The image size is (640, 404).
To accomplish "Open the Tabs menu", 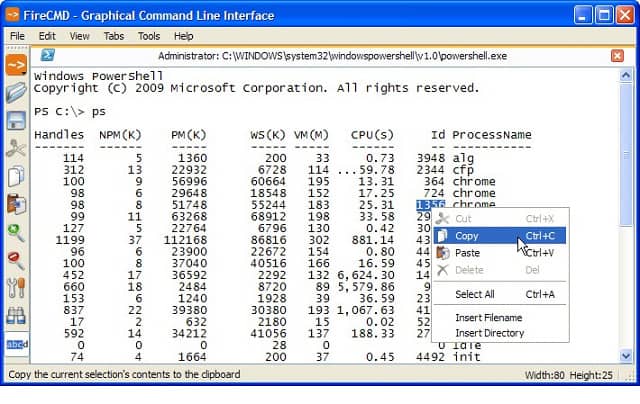I will (x=114, y=36).
